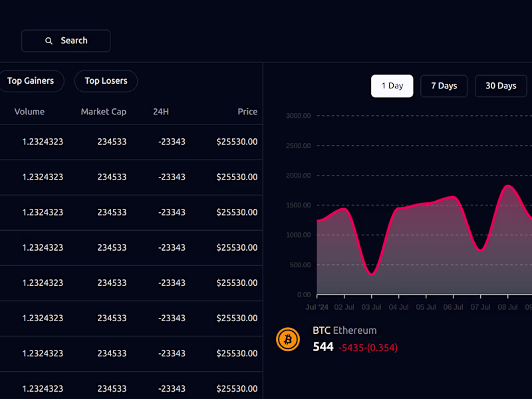532x399 pixels.
Task: Click the bold 544 price value
Action: 323,347
